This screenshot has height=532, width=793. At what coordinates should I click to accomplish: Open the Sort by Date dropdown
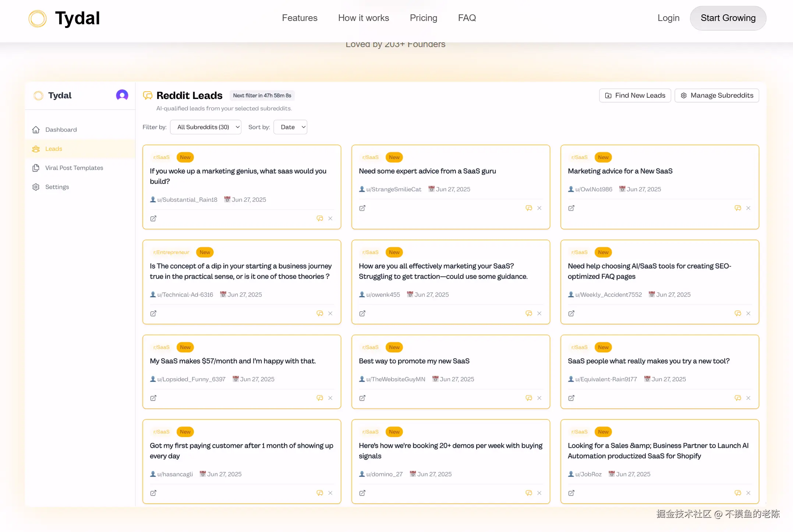[x=290, y=127]
